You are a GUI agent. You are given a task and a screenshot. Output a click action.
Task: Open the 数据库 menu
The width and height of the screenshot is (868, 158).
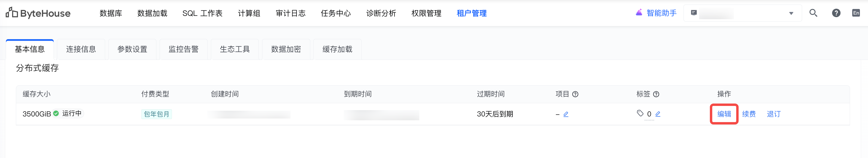tap(111, 13)
